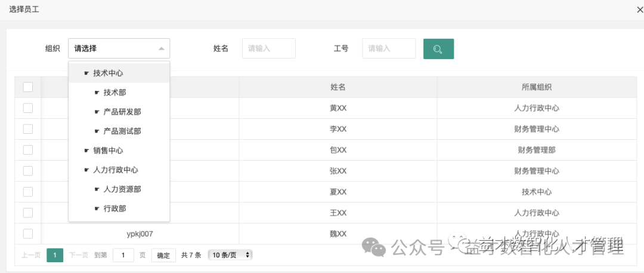644x273 pixels.
Task: Click the pointer icon beside 人力行政中心 in dropdown
Action: pyautogui.click(x=86, y=170)
